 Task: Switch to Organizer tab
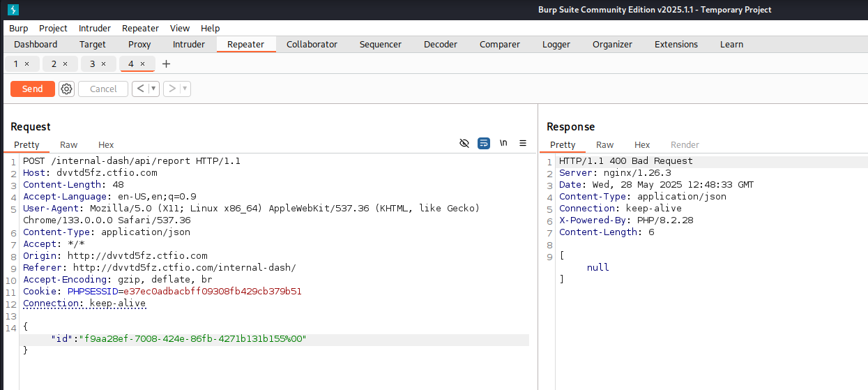point(612,44)
